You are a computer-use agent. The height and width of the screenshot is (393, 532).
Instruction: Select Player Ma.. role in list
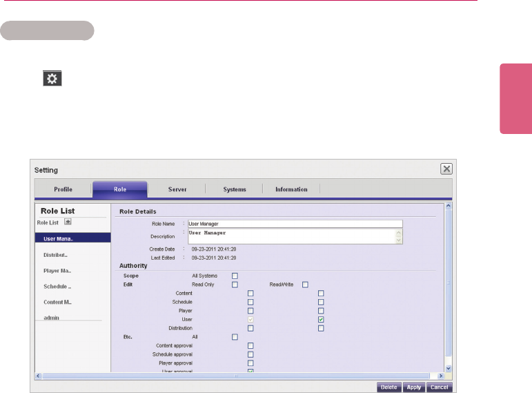click(x=57, y=271)
